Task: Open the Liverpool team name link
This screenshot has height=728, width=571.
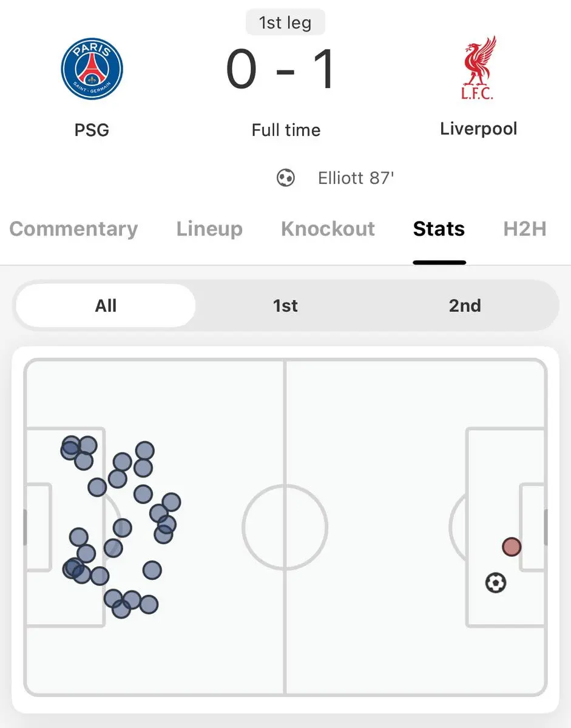Action: 479,129
